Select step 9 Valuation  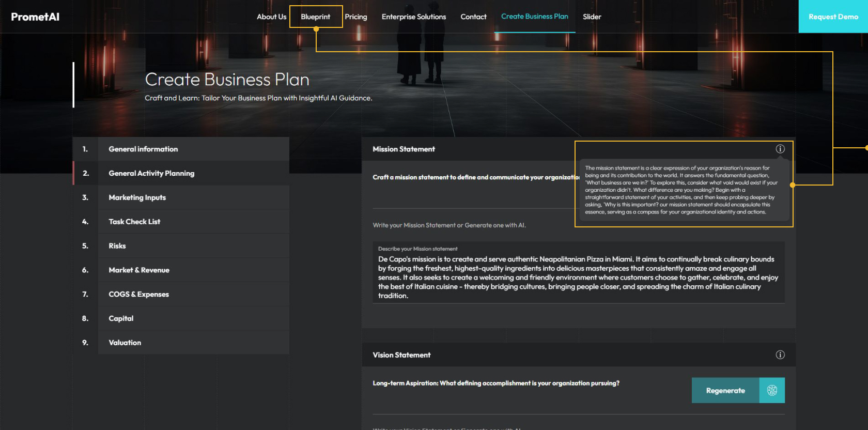pos(181,343)
